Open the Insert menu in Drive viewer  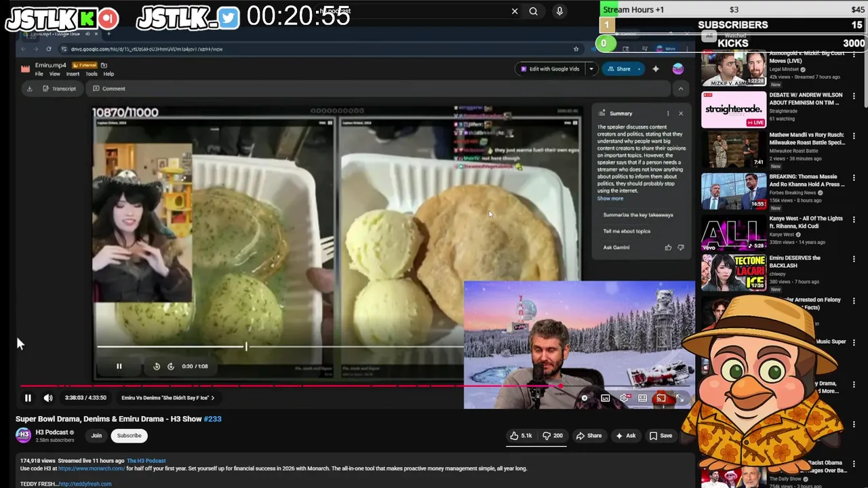pyautogui.click(x=73, y=74)
